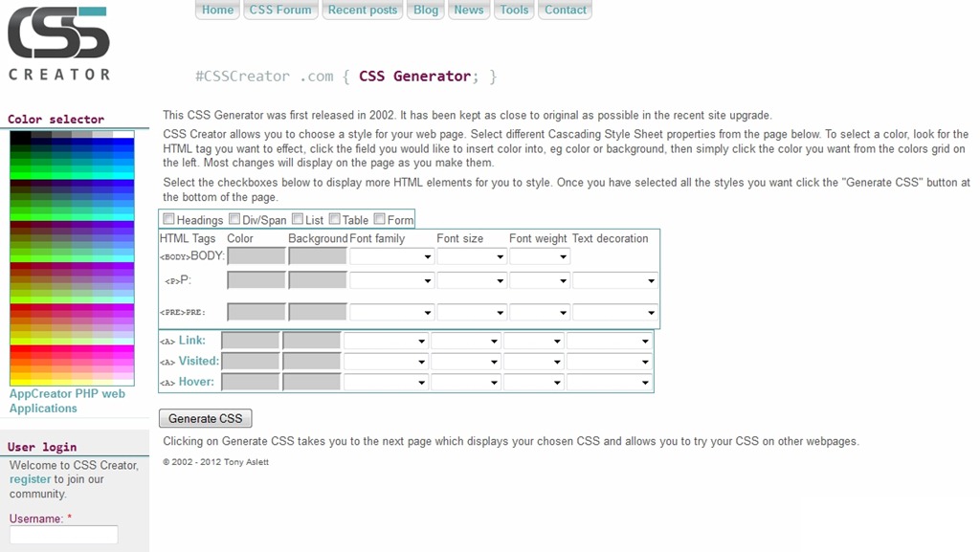980x552 pixels.
Task: Open the P Text decoration dropdown
Action: (615, 281)
